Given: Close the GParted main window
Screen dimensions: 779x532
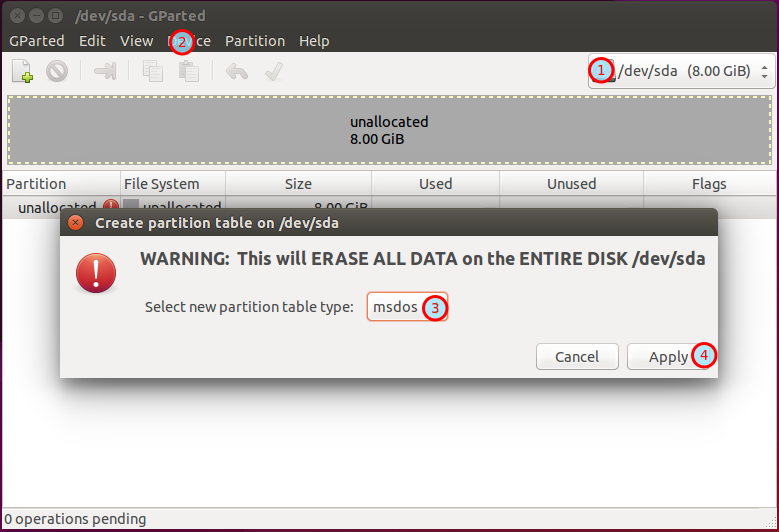Looking at the screenshot, I should [x=17, y=15].
